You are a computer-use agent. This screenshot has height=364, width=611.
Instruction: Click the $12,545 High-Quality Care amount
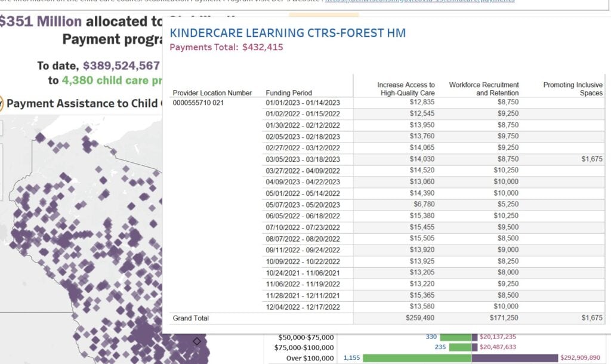pos(422,113)
